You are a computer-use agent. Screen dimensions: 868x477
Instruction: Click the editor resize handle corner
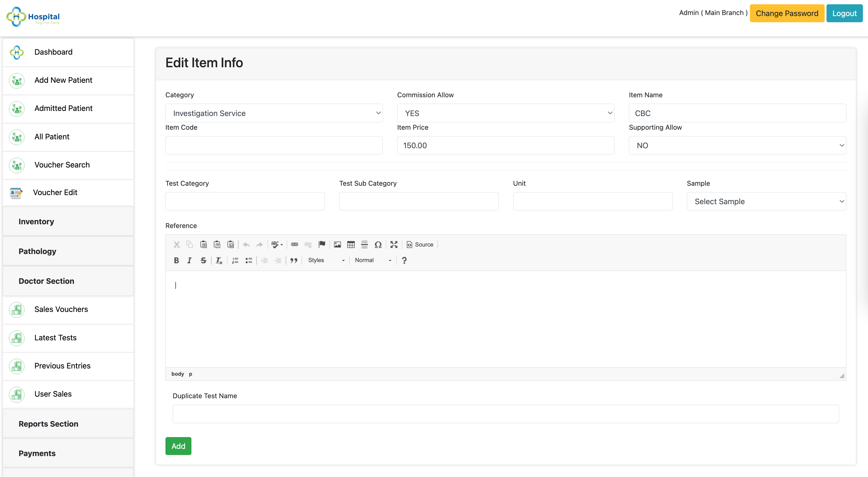click(x=842, y=376)
